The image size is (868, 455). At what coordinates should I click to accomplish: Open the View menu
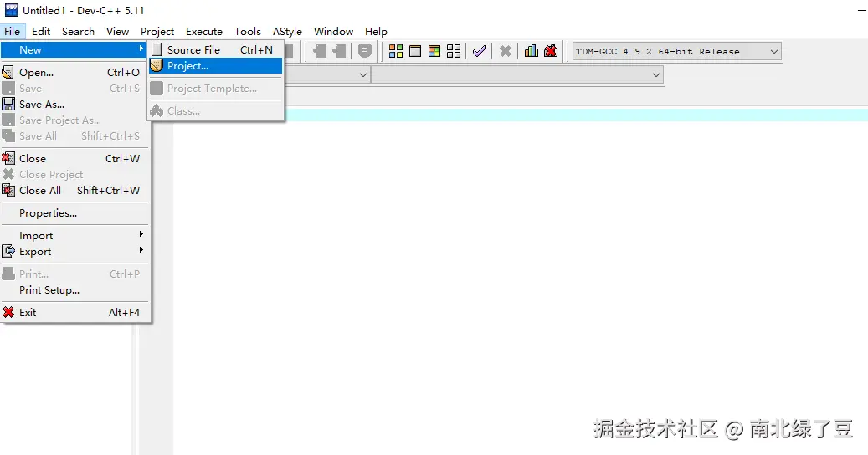(117, 32)
